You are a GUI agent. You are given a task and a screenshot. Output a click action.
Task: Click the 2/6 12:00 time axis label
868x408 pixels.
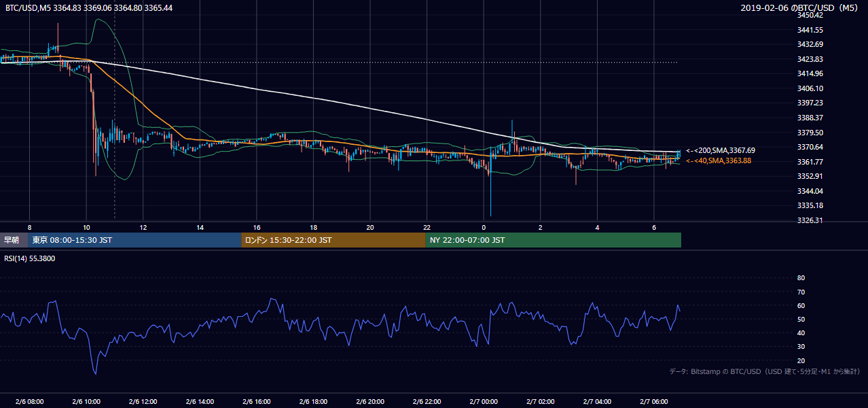click(x=143, y=402)
